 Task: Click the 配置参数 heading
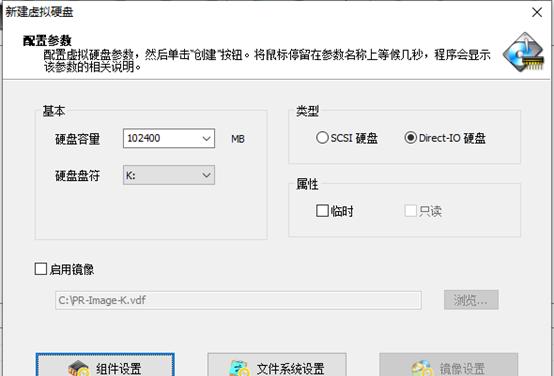[x=47, y=41]
